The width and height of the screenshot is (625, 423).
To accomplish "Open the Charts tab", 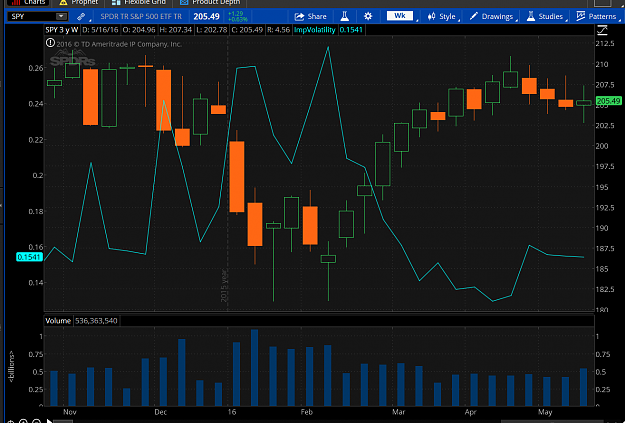I will [28, 3].
